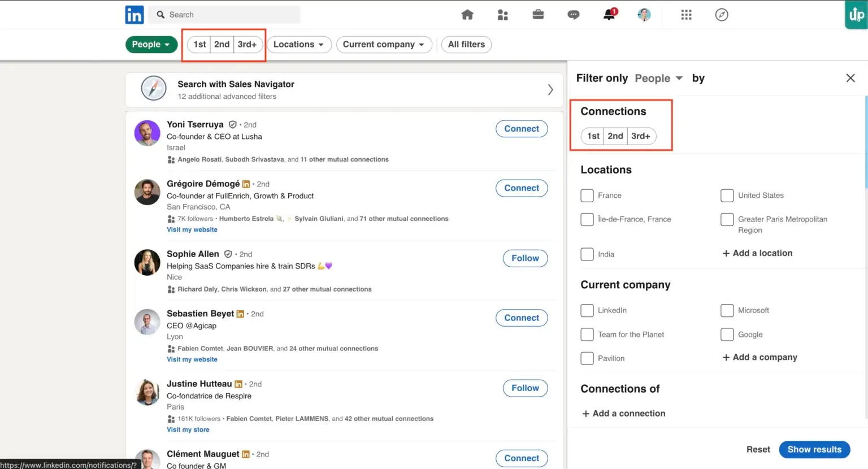Open Sophie Allen's profile photo

tap(147, 263)
